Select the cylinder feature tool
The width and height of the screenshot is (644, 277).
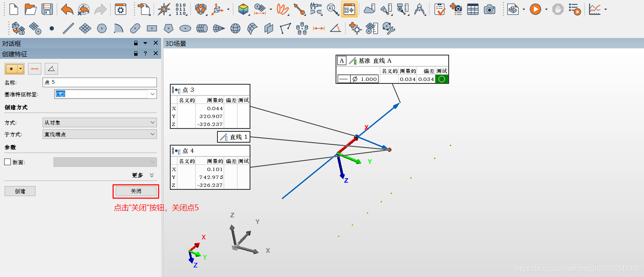pos(202,28)
